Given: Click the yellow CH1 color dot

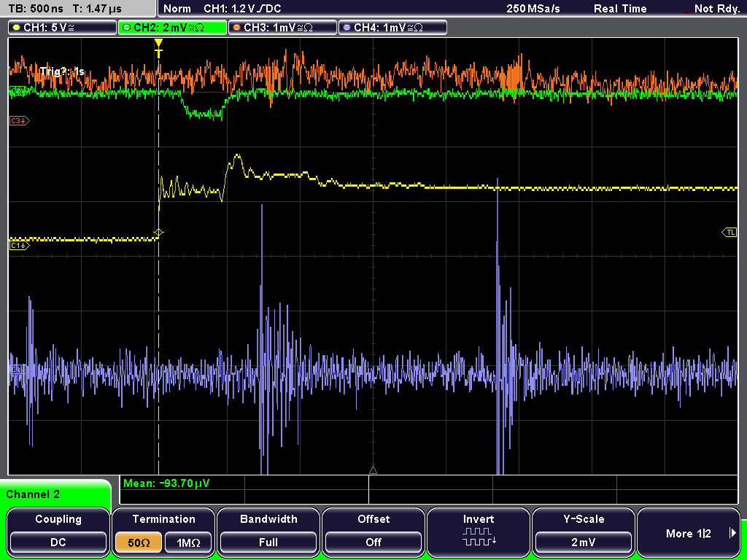Looking at the screenshot, I should (17, 28).
